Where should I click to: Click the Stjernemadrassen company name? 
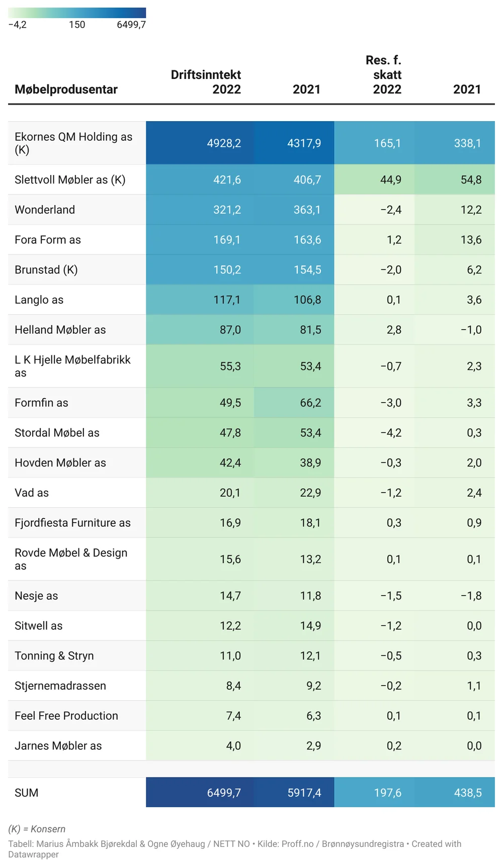coord(60,686)
